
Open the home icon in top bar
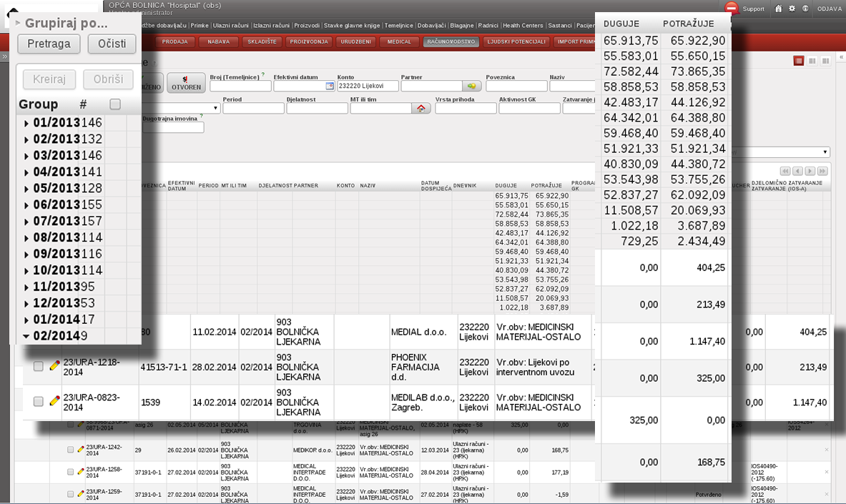point(778,9)
